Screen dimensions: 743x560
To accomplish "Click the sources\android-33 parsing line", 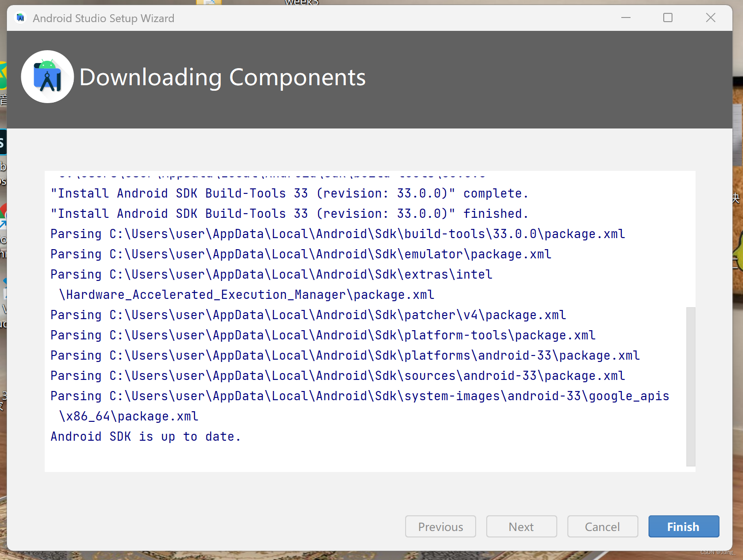I will (x=338, y=376).
